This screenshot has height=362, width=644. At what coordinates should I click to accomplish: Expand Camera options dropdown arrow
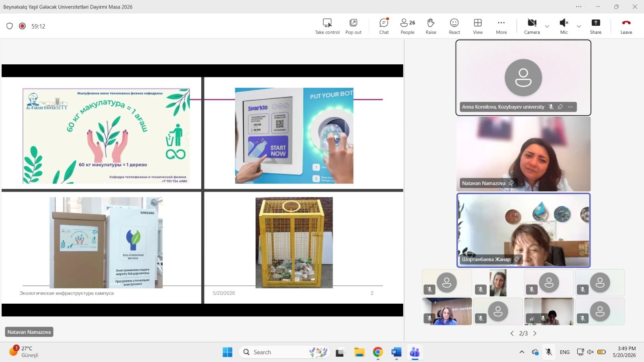tap(547, 27)
